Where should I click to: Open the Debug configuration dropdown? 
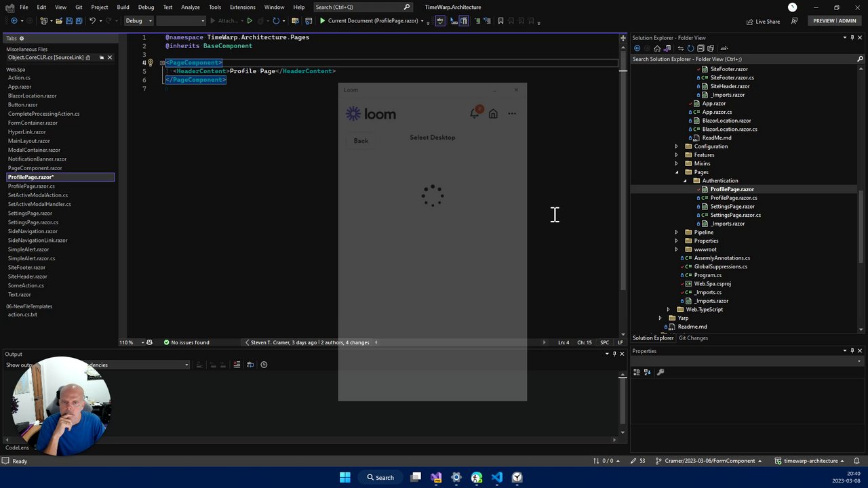pyautogui.click(x=138, y=21)
